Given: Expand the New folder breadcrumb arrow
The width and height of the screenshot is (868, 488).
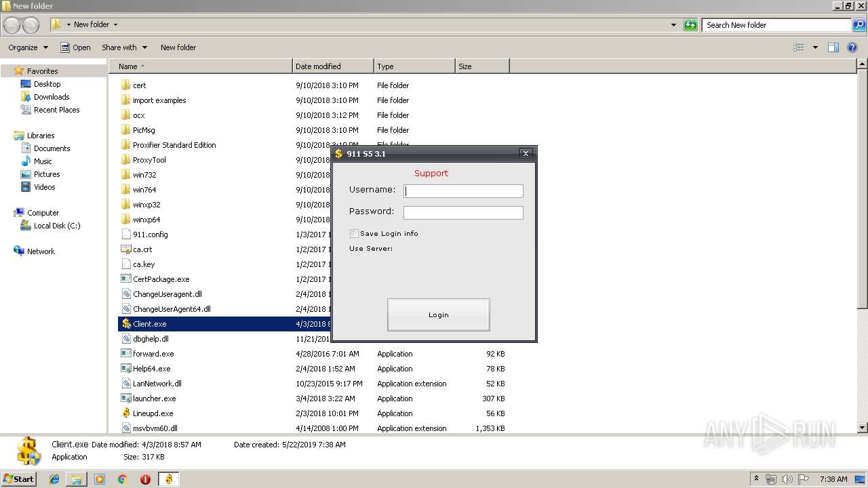Looking at the screenshot, I should [115, 24].
